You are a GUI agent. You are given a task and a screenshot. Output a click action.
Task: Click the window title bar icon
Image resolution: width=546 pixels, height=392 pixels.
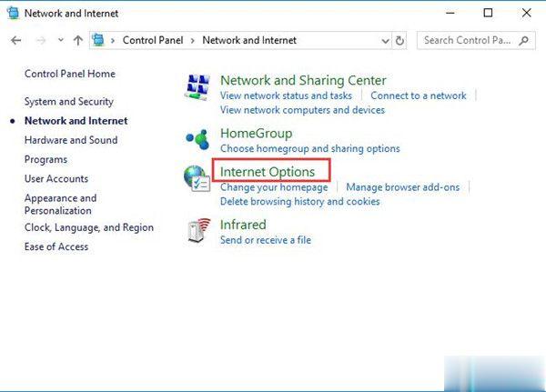point(14,13)
